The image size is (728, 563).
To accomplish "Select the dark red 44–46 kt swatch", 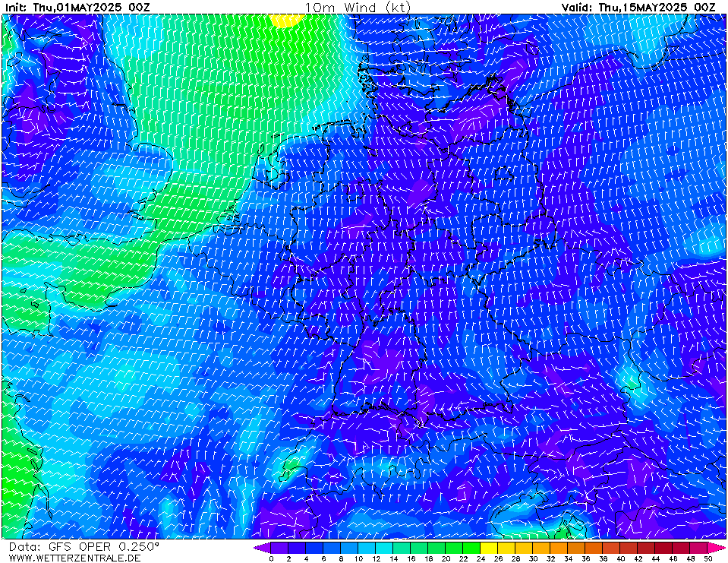I will tap(664, 548).
